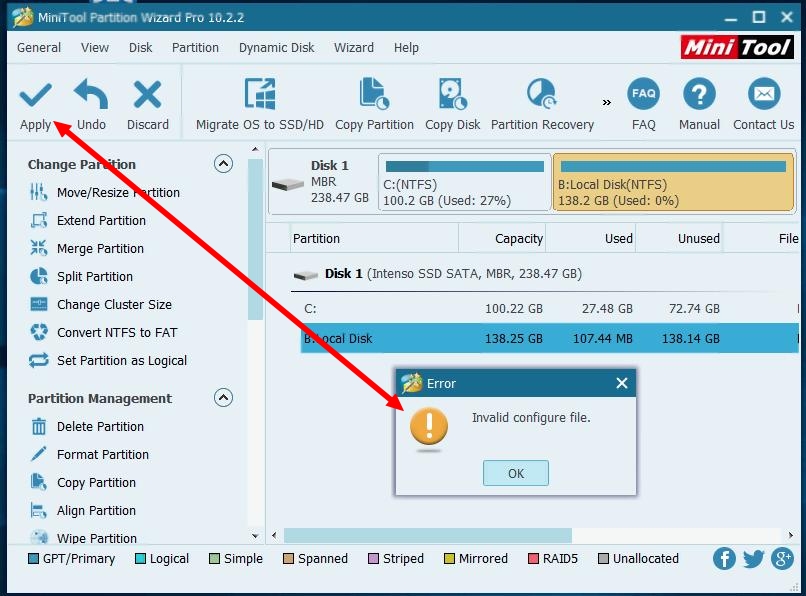Show more toolbar items via the chevron
Image resolution: width=806 pixels, height=596 pixels.
tap(607, 102)
